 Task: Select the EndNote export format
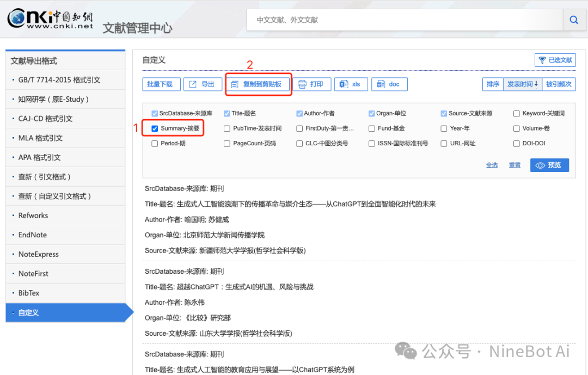(x=33, y=235)
